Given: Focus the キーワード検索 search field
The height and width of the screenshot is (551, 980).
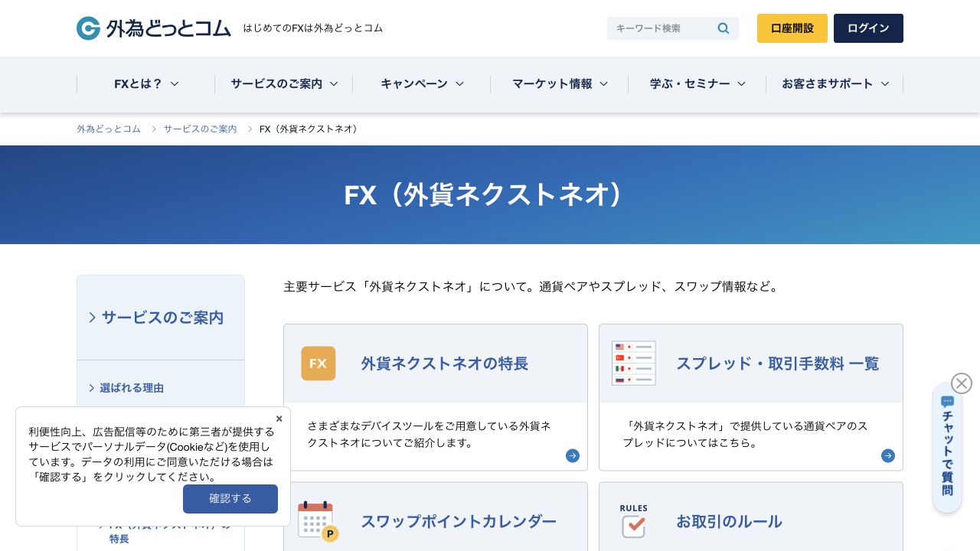Looking at the screenshot, I should click(662, 28).
